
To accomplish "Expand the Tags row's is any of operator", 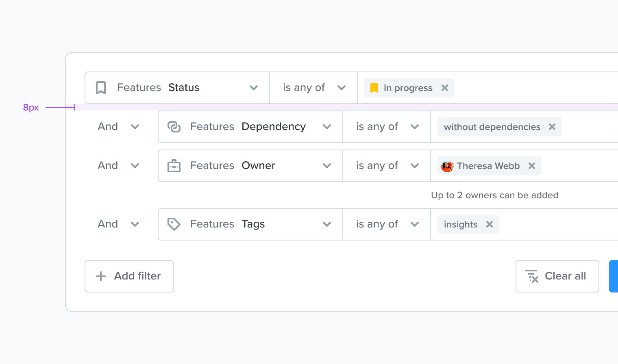I will click(387, 224).
